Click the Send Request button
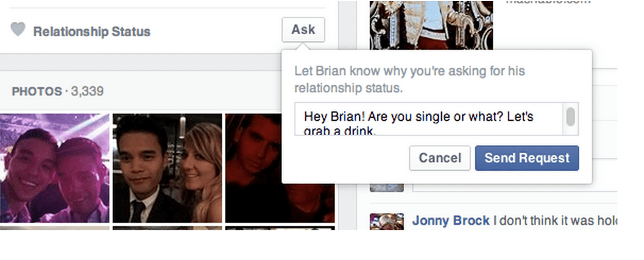 (x=527, y=158)
